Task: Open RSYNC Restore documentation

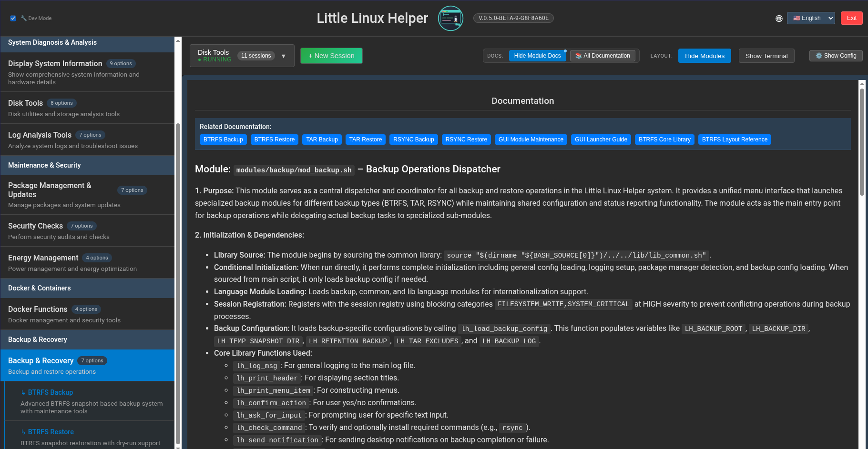Action: (x=466, y=140)
